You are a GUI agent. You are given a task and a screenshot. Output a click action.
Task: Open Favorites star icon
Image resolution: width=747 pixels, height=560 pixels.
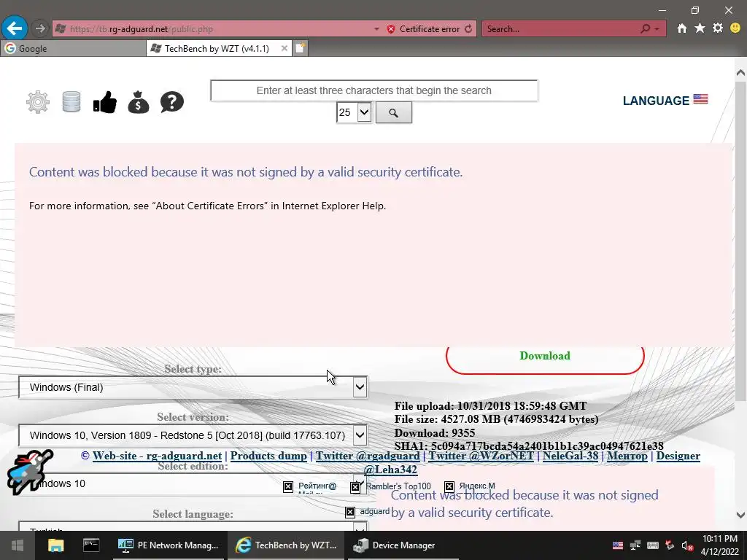coord(700,28)
